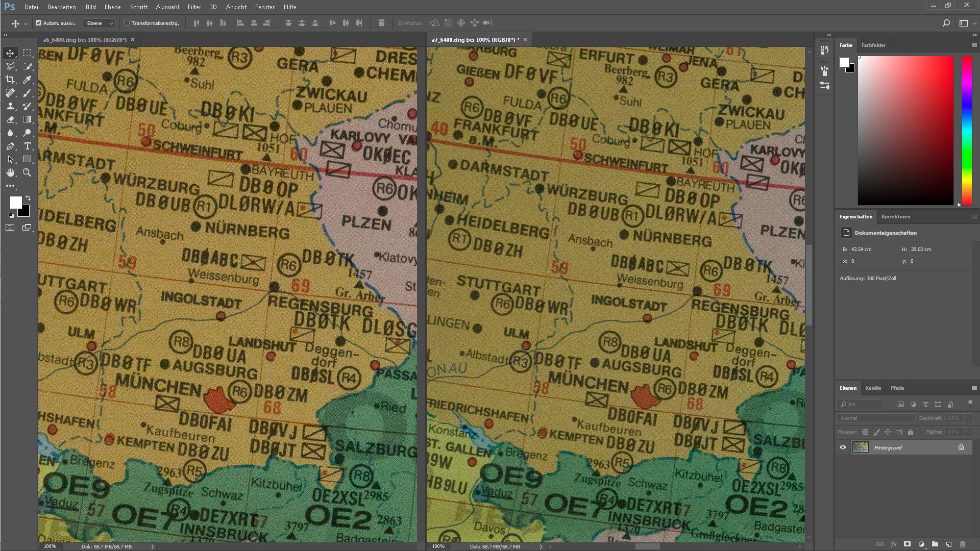Toggle type layer filter
This screenshot has height=551, width=980.
coord(925,404)
